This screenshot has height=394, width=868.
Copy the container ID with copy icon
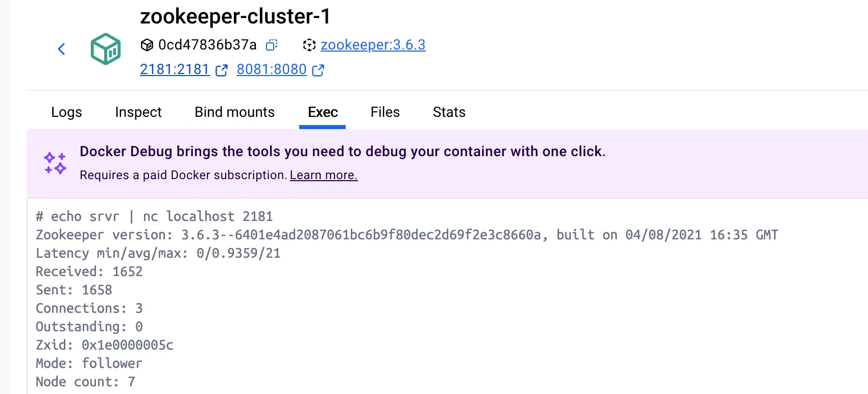point(272,45)
